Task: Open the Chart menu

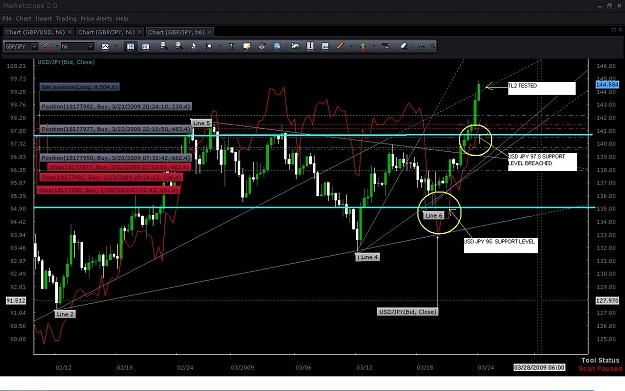Action: coord(24,19)
